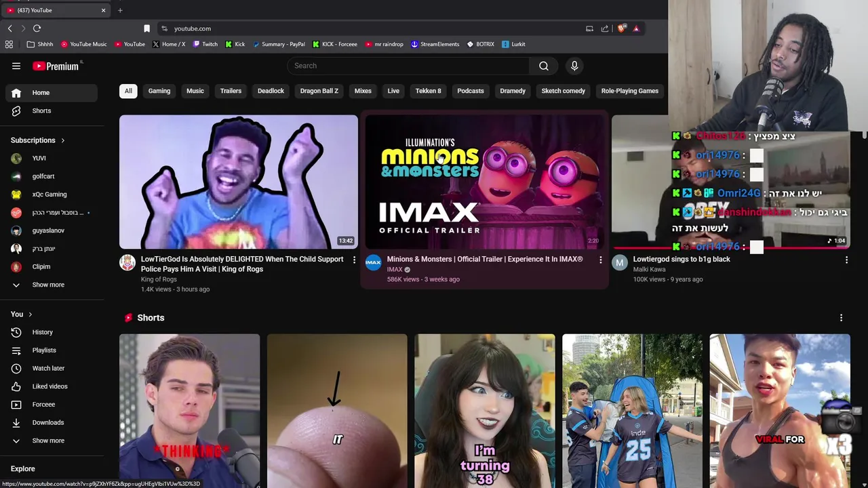Open YouTube Music bookmark
This screenshot has width=868, height=488.
coord(84,44)
